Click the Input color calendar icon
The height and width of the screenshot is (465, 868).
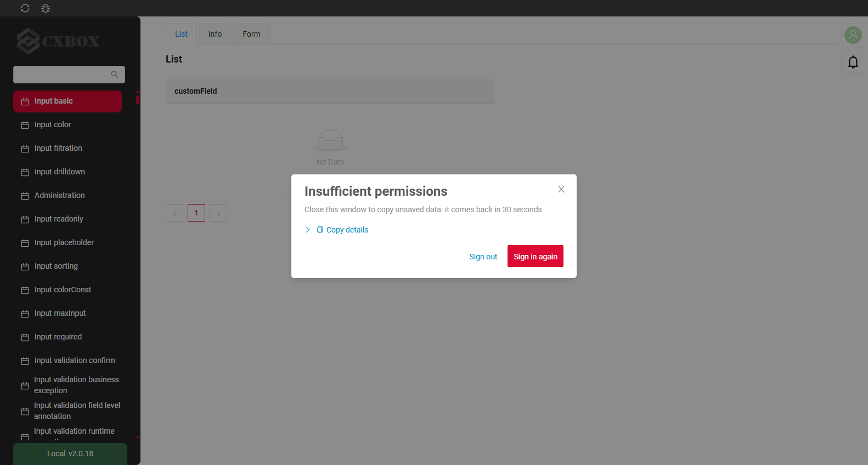[x=25, y=126]
